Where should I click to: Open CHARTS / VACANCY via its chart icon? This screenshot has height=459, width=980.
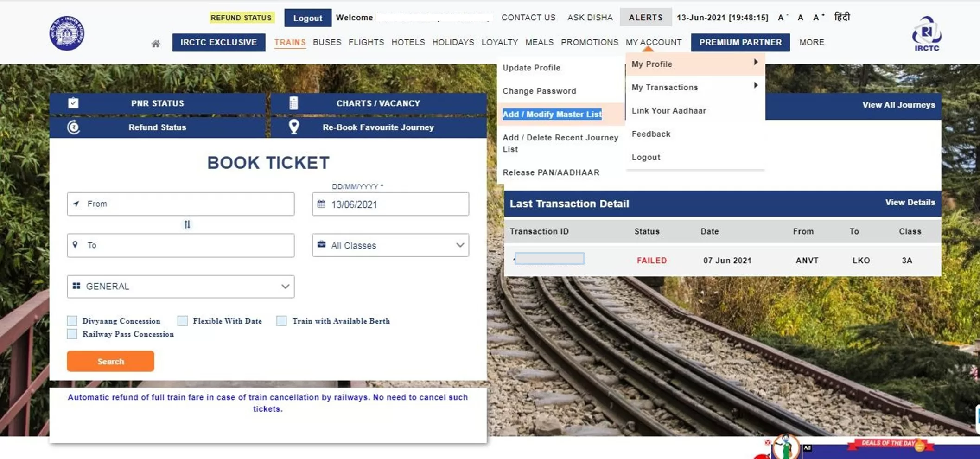293,103
